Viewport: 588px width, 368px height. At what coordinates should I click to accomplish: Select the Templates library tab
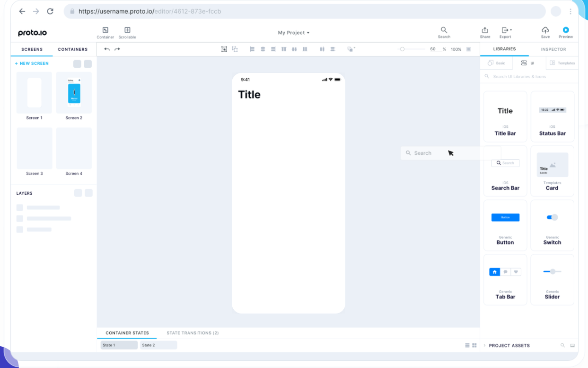pos(562,63)
